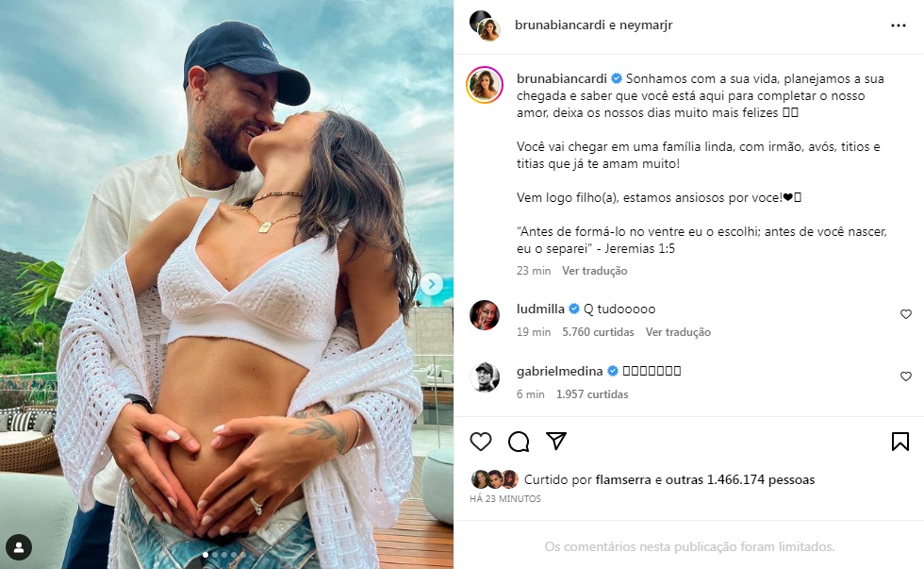
Task: Open ludmilla's profile picture
Action: (x=485, y=315)
